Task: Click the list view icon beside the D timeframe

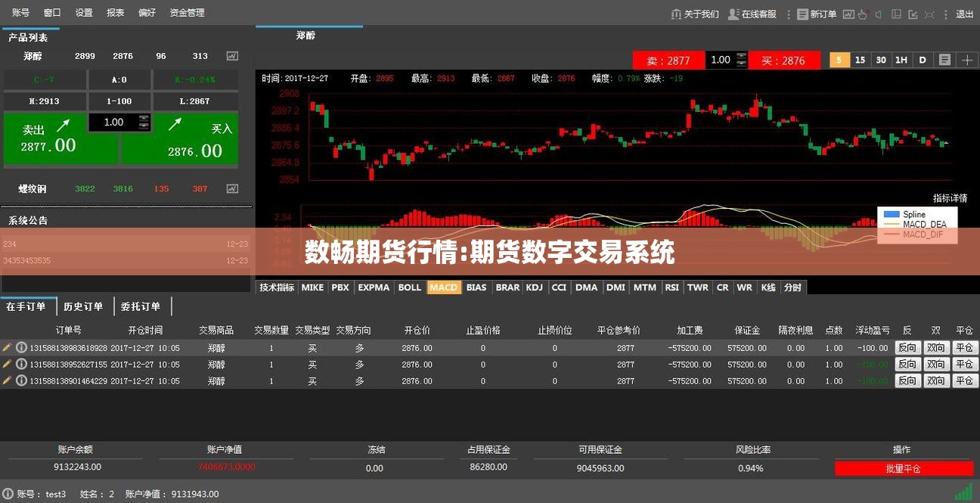Action: tap(944, 60)
